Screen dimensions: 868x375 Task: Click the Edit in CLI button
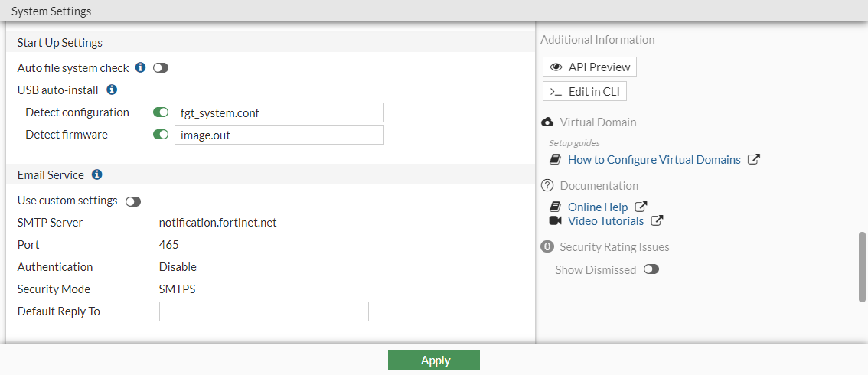click(585, 92)
